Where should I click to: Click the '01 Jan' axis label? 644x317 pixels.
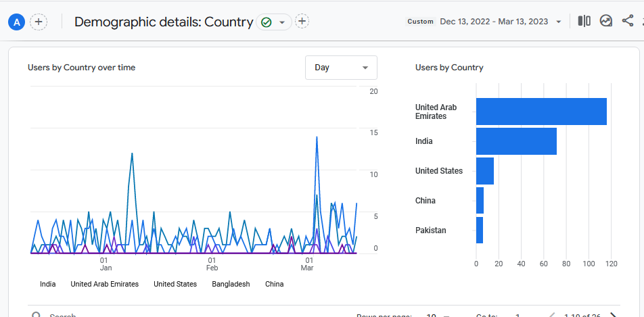[x=105, y=264]
